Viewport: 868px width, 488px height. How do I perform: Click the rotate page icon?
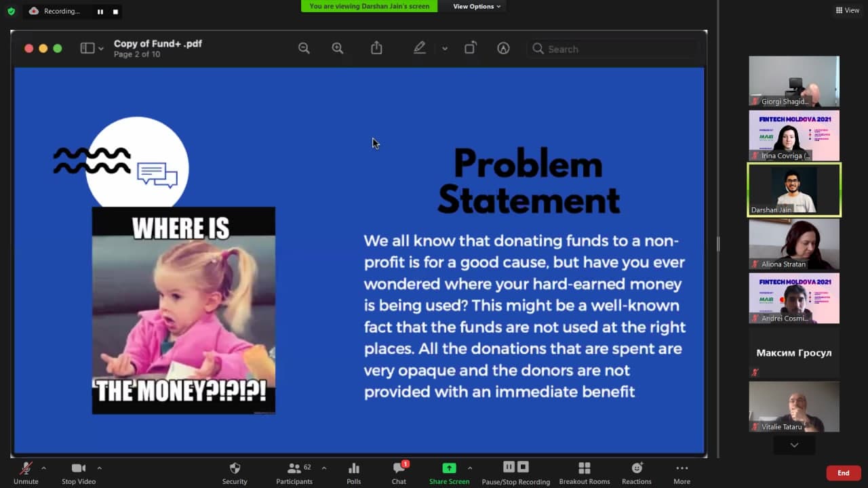coord(470,48)
